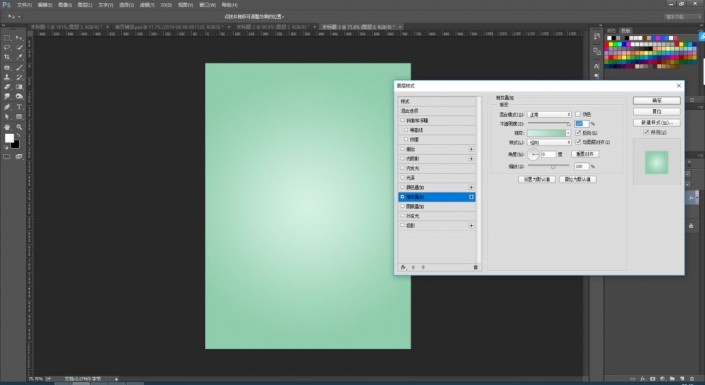Click the plus icon beside Drop Shadow (投影)
This screenshot has width=705, height=385.
pyautogui.click(x=471, y=226)
